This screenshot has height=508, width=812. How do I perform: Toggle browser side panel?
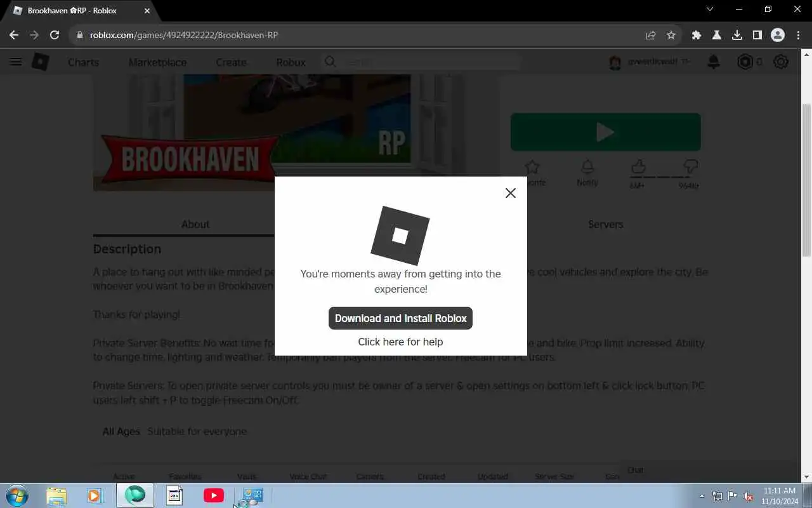[x=757, y=35]
